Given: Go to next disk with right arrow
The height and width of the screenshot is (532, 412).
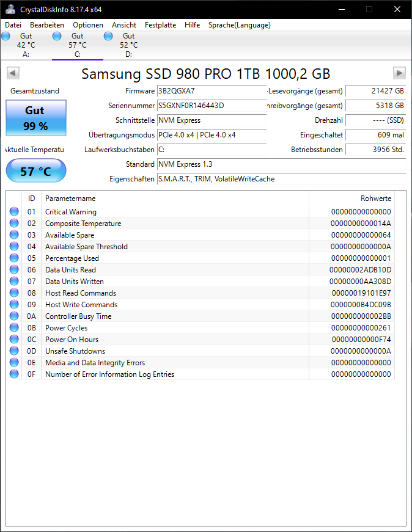Looking at the screenshot, I should pos(399,73).
